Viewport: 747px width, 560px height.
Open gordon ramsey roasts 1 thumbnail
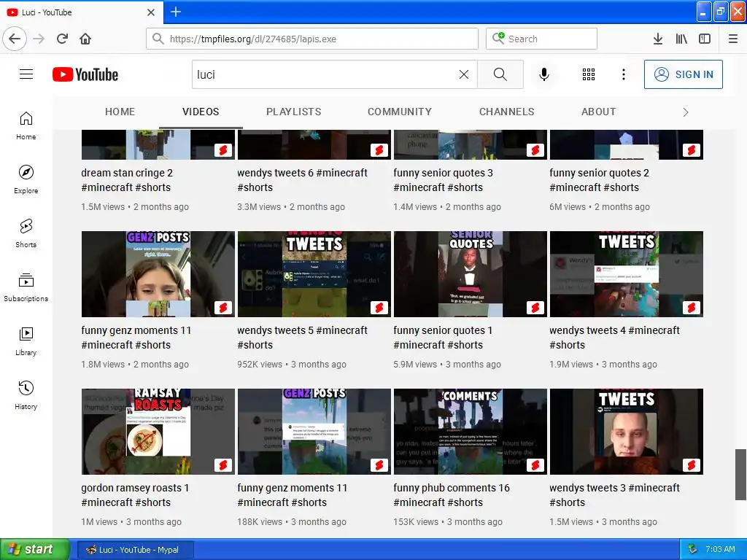click(158, 432)
